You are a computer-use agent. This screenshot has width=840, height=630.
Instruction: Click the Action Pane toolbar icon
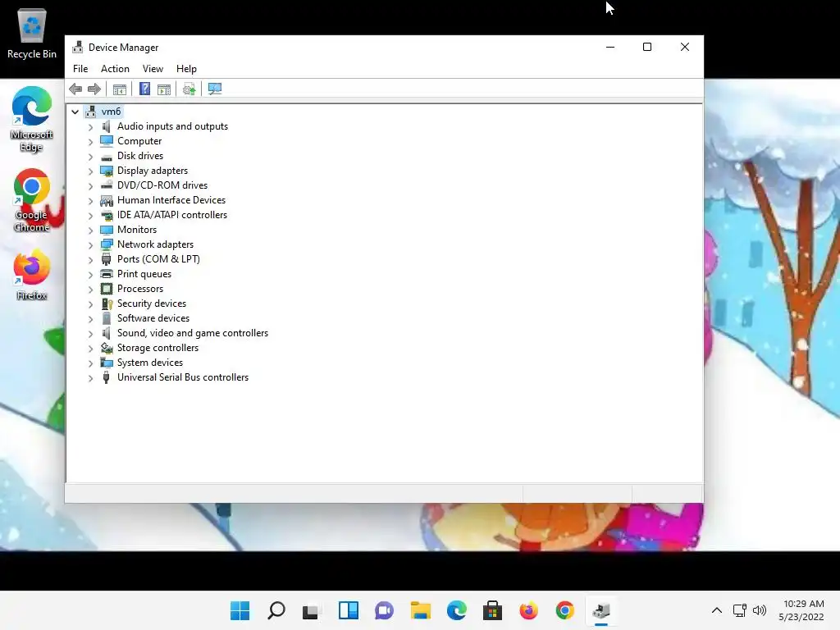coord(164,89)
